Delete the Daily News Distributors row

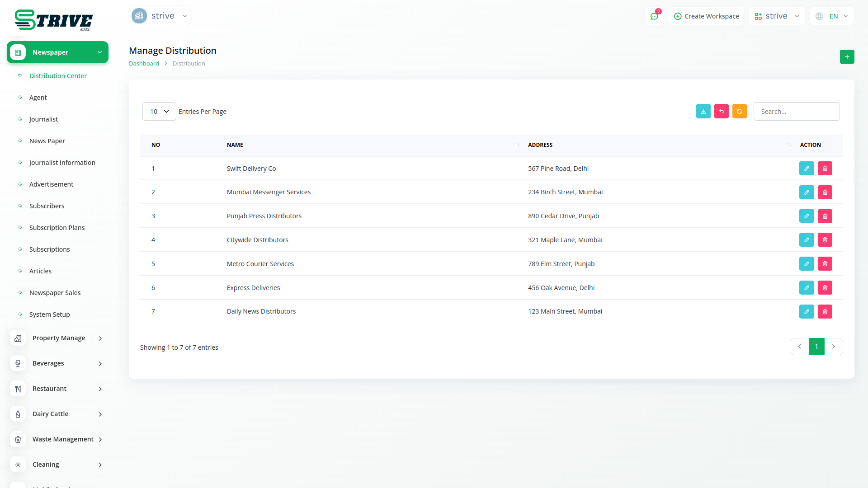[825, 311]
